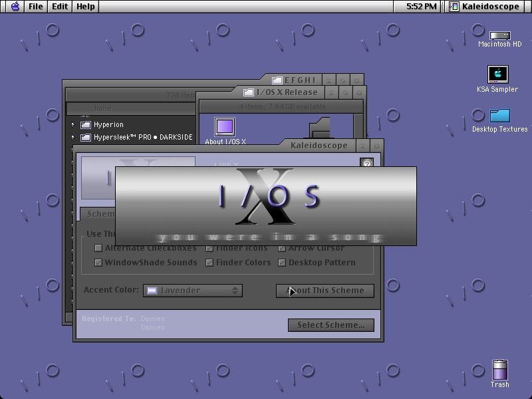Open the Edit menu
The image size is (532, 399).
[x=60, y=7]
